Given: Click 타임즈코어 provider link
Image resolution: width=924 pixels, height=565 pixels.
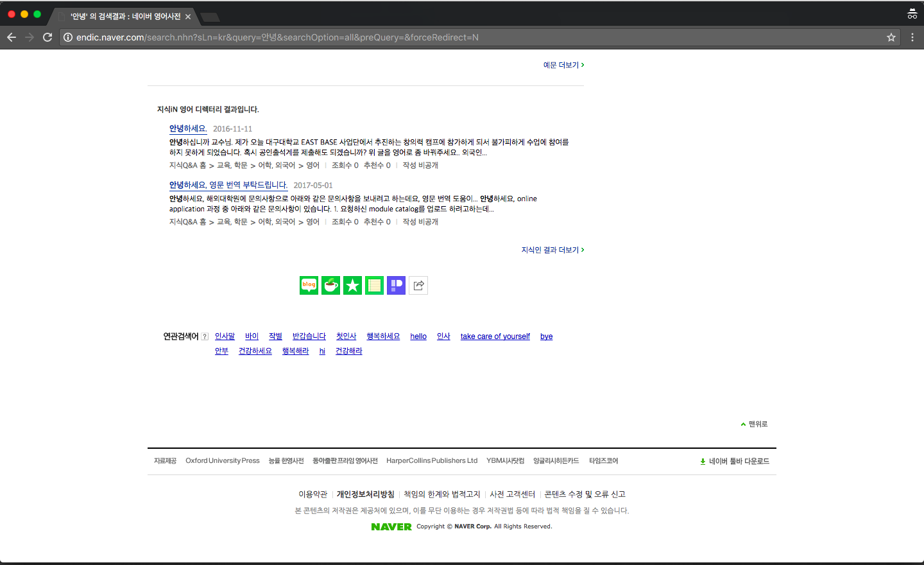Looking at the screenshot, I should [604, 461].
